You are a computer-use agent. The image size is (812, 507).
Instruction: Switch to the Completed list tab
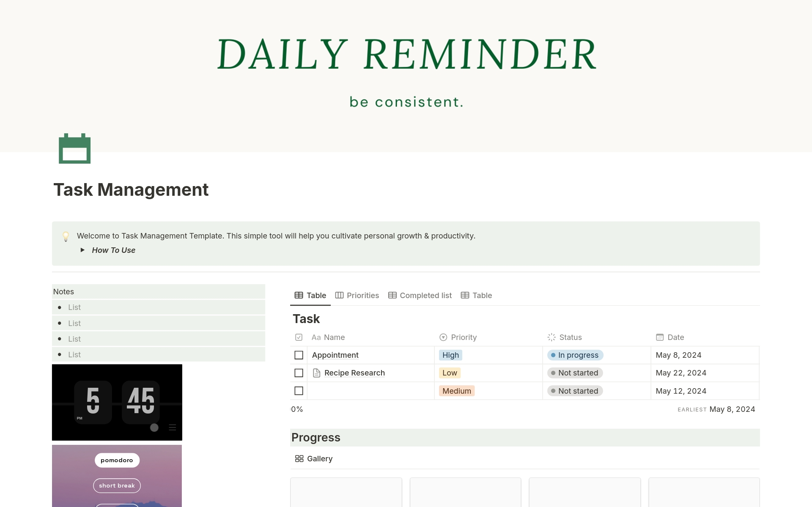[x=420, y=295]
